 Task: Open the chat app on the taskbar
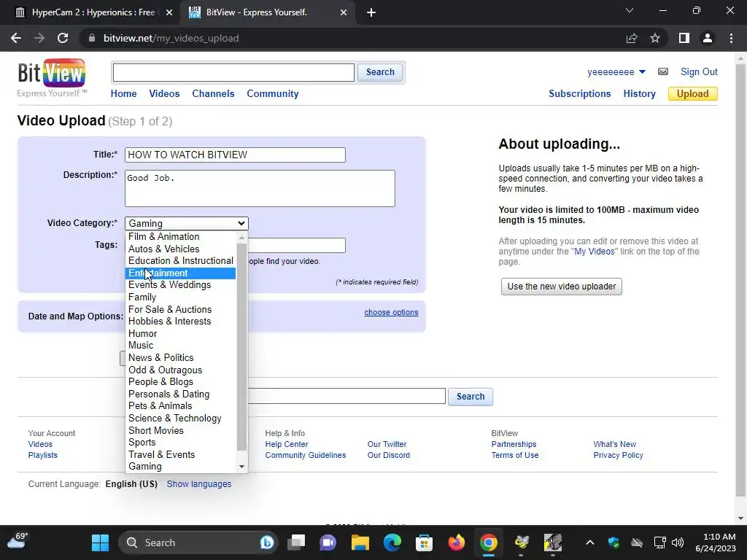pyautogui.click(x=328, y=542)
